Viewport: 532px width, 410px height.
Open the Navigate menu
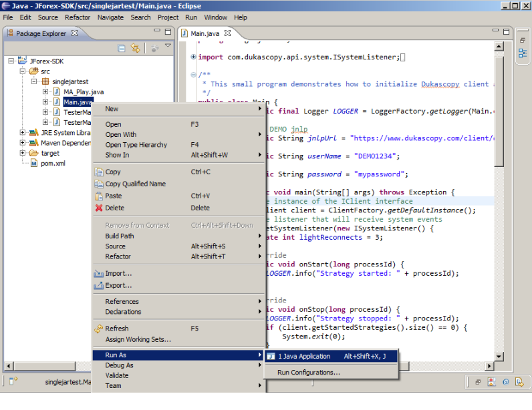pos(110,17)
